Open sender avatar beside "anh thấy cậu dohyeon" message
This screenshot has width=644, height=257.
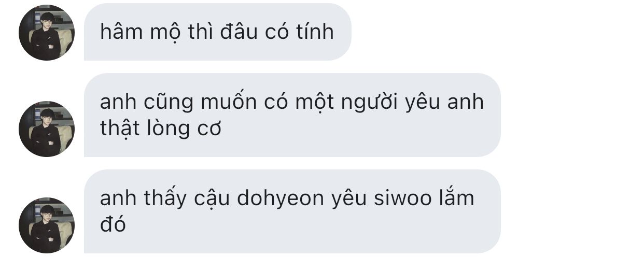[x=47, y=225]
